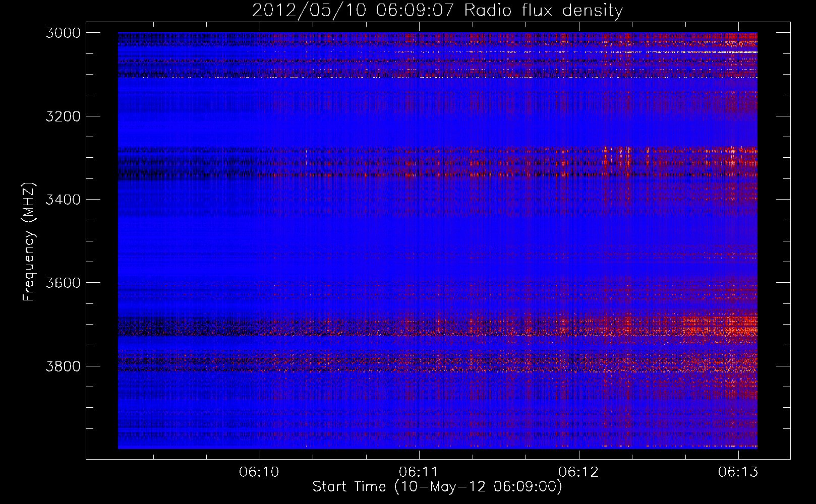Click the '3600' frequency axis label
Image resolution: width=816 pixels, height=504 pixels.
click(x=63, y=283)
